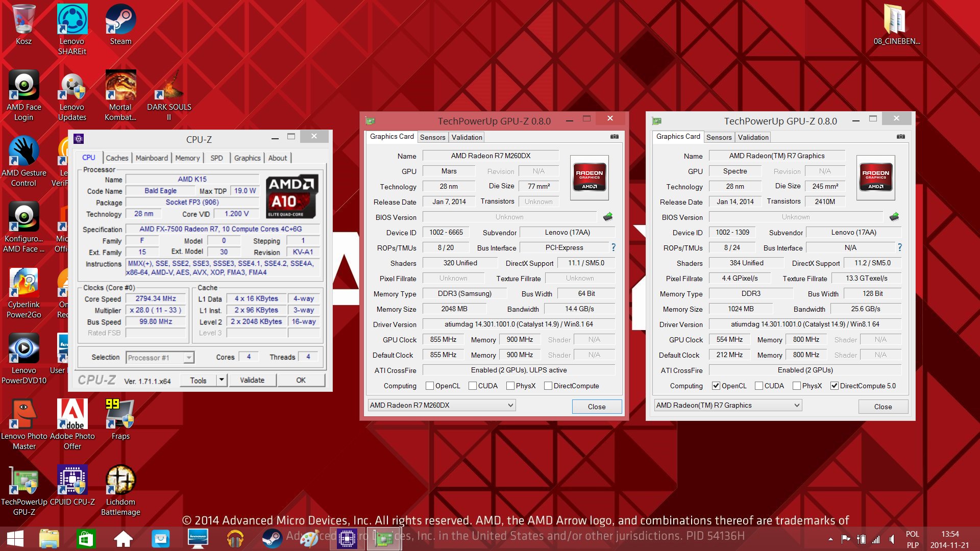
Task: Toggle DirectCompute 5.0 checkbox in right GPU-Z
Action: pos(835,386)
